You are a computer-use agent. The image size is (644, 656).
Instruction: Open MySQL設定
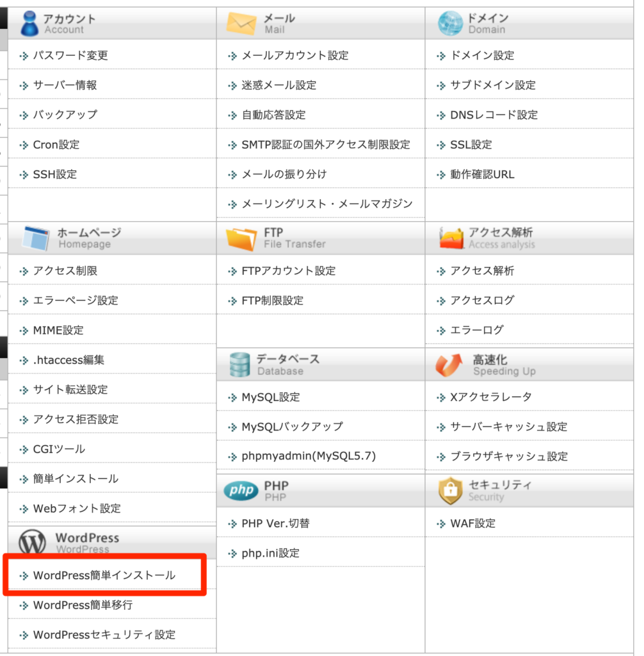[271, 397]
